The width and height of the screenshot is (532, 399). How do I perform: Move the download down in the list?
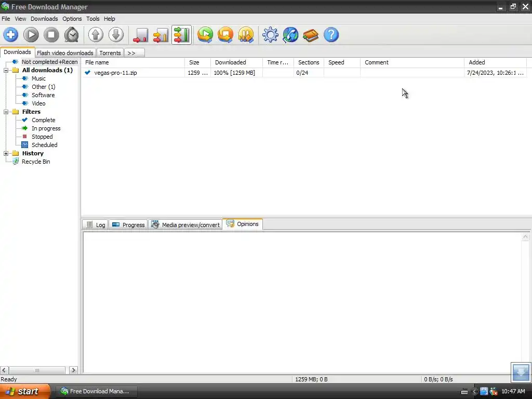(x=116, y=35)
